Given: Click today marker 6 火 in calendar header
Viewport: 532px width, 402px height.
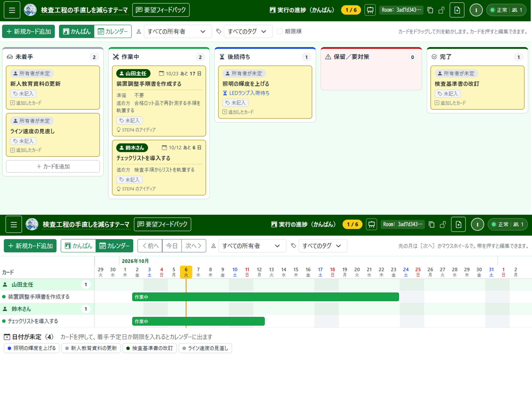Looking at the screenshot, I should [x=186, y=272].
